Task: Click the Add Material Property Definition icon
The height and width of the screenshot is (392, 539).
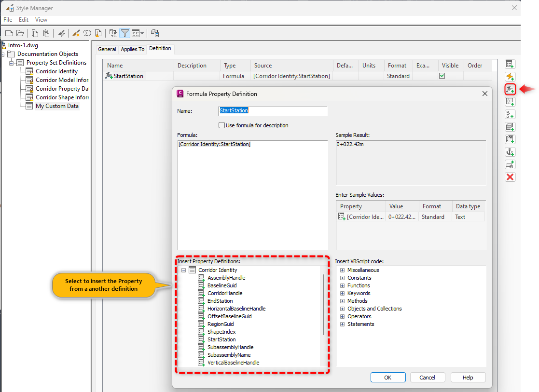Action: 510,127
